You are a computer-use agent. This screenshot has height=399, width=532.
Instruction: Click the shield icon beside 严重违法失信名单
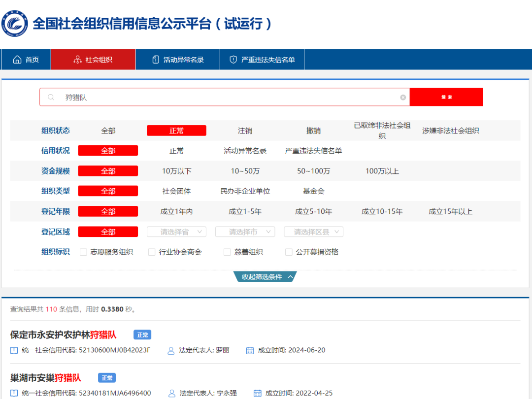click(x=233, y=59)
